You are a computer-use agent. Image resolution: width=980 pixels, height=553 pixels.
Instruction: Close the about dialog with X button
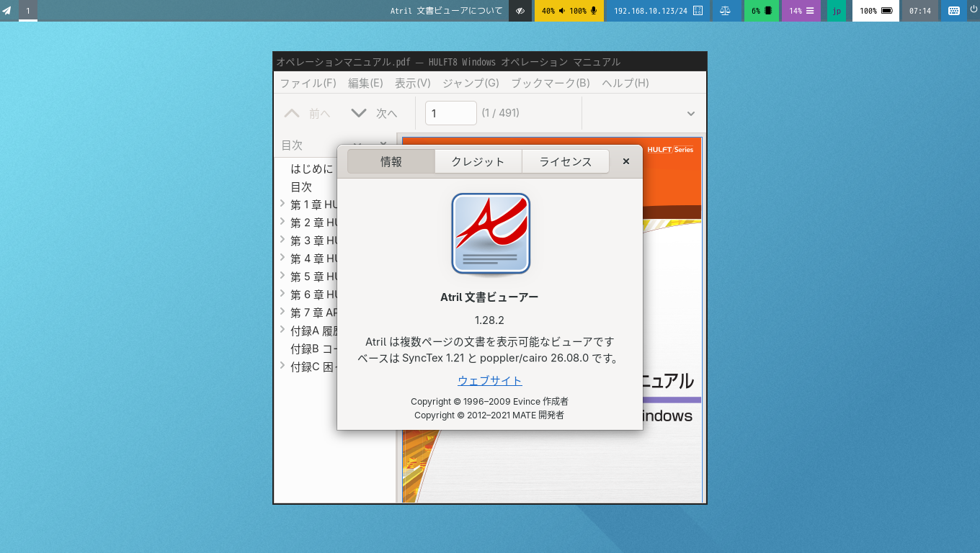(x=626, y=161)
